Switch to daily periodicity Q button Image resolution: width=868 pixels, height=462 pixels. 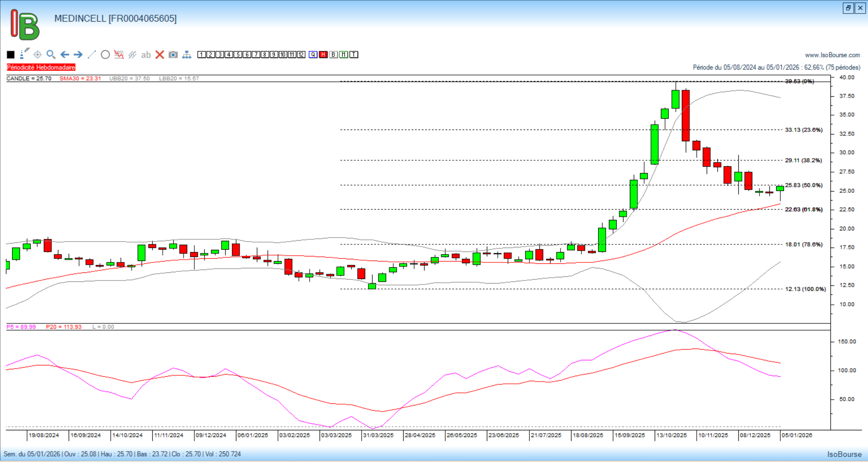313,55
